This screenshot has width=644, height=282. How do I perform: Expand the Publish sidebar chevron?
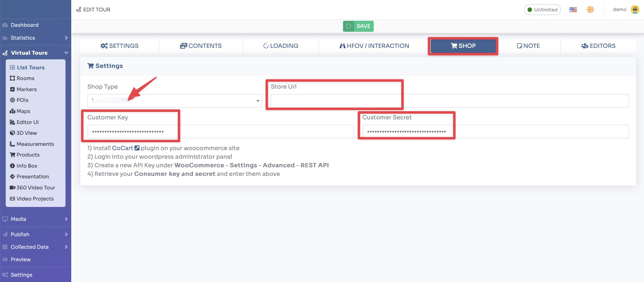click(x=66, y=234)
